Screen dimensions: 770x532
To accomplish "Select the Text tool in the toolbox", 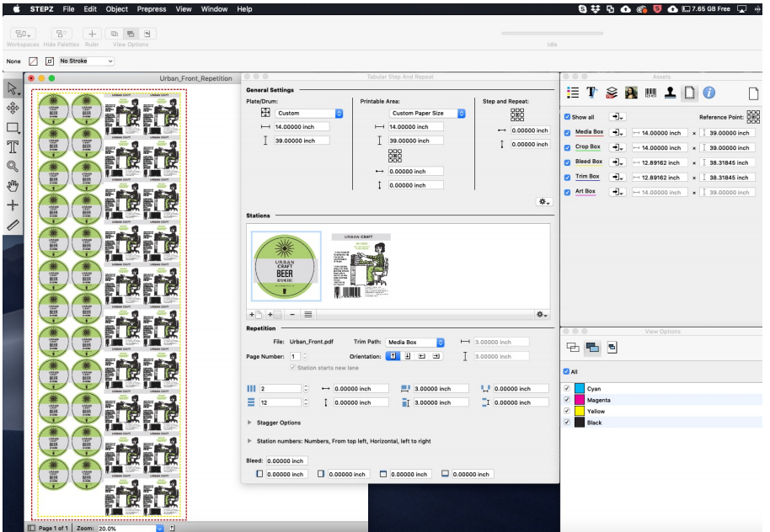I will click(13, 146).
